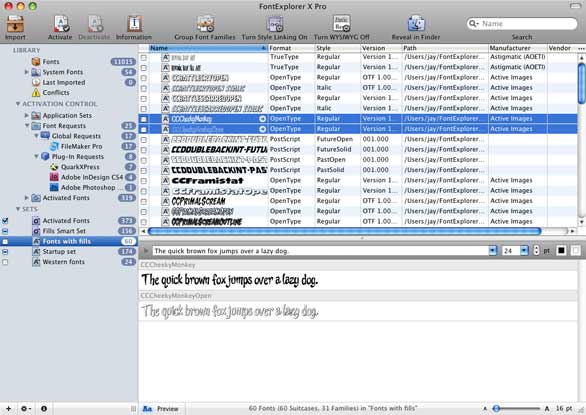Sort by the Path column header
Image resolution: width=586 pixels, height=415 pixels.
445,48
